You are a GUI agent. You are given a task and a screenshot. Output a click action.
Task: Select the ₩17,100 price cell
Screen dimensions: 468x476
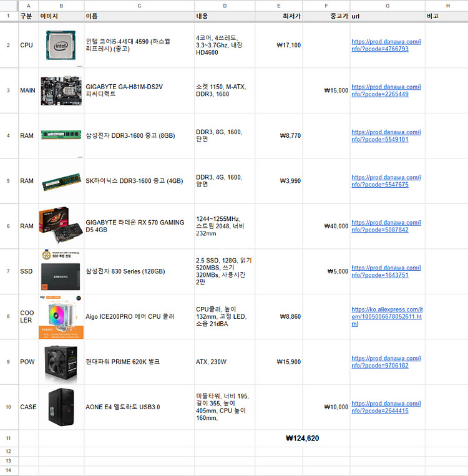pyautogui.click(x=278, y=46)
